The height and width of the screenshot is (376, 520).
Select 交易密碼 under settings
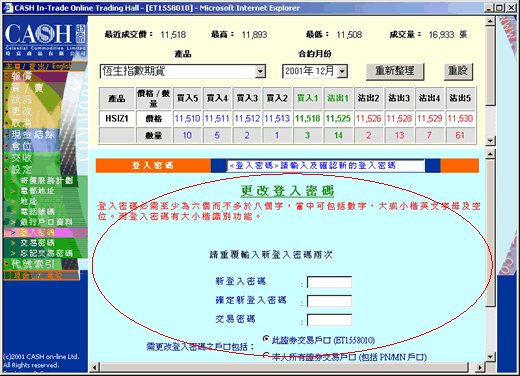37,243
